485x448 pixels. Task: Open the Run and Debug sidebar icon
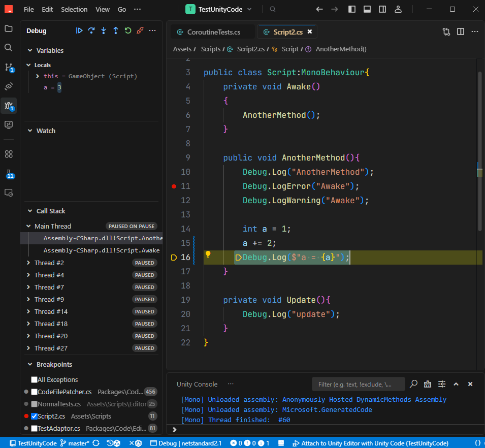tap(9, 106)
